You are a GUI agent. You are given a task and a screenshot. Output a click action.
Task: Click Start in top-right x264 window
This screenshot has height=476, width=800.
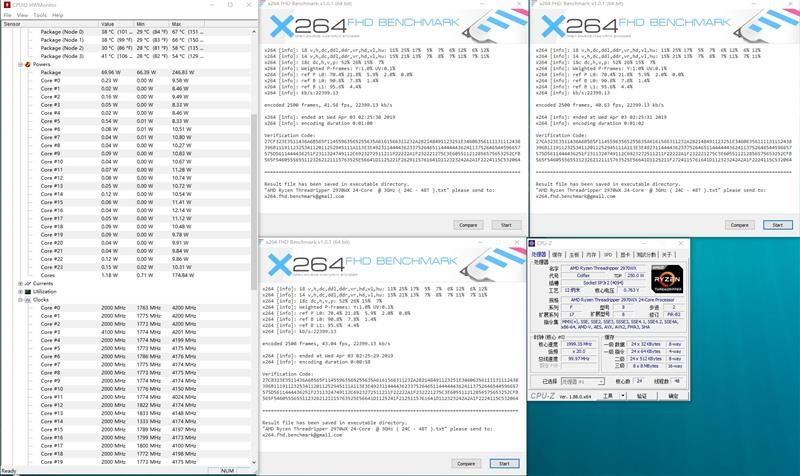pos(778,225)
